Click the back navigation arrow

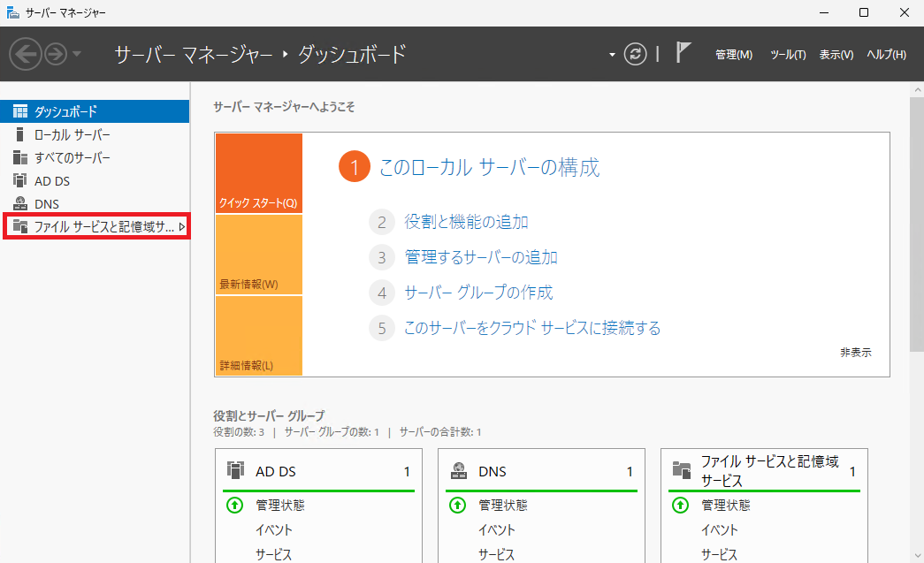(x=26, y=54)
